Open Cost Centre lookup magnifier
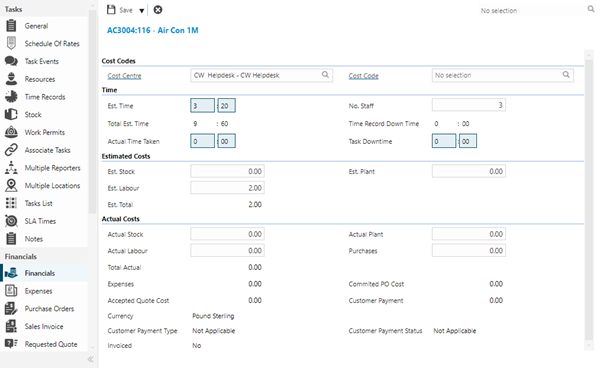Screen dimensions: 600x368 (325, 75)
